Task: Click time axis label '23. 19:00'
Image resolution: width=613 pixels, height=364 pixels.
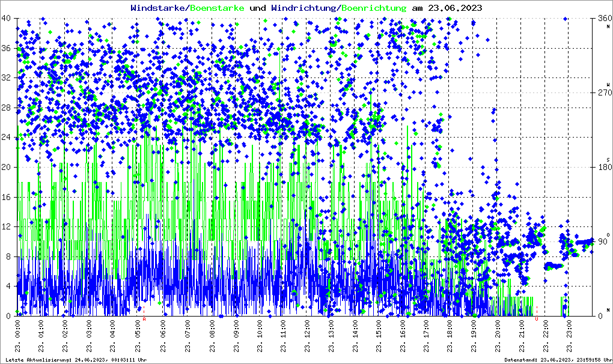Action: 474,336
